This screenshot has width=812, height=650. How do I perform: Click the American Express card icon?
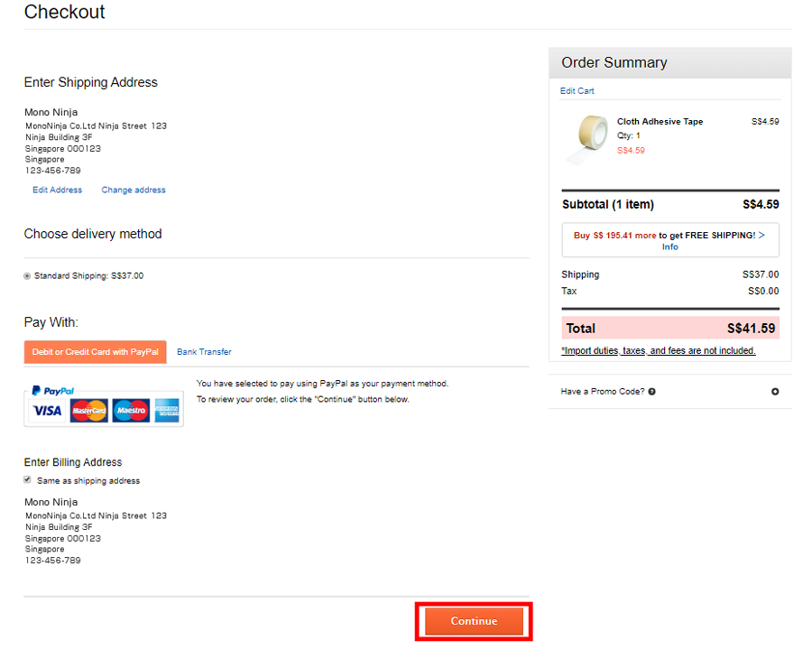pyautogui.click(x=167, y=411)
